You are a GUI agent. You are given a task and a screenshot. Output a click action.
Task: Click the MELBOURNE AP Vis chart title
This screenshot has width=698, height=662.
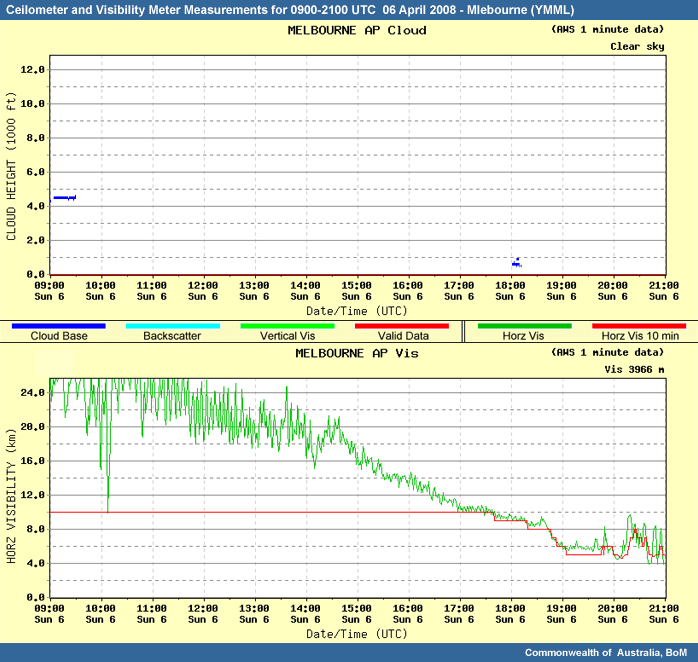[357, 353]
